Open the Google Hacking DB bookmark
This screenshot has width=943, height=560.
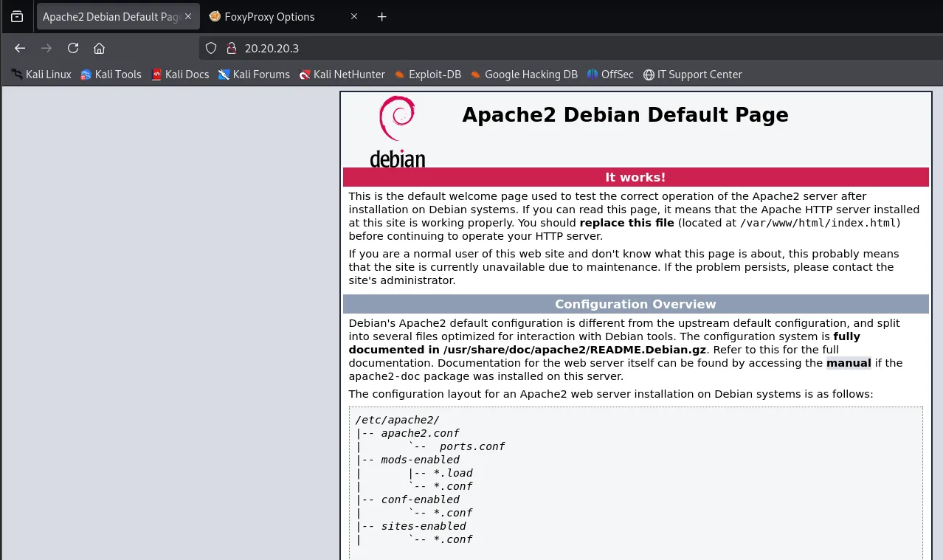coord(524,75)
